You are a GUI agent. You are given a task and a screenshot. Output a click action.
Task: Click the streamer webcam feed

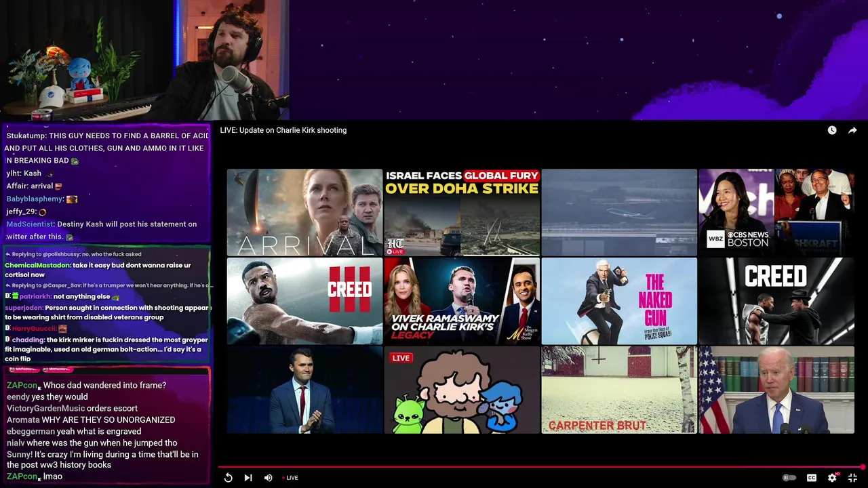[144, 60]
